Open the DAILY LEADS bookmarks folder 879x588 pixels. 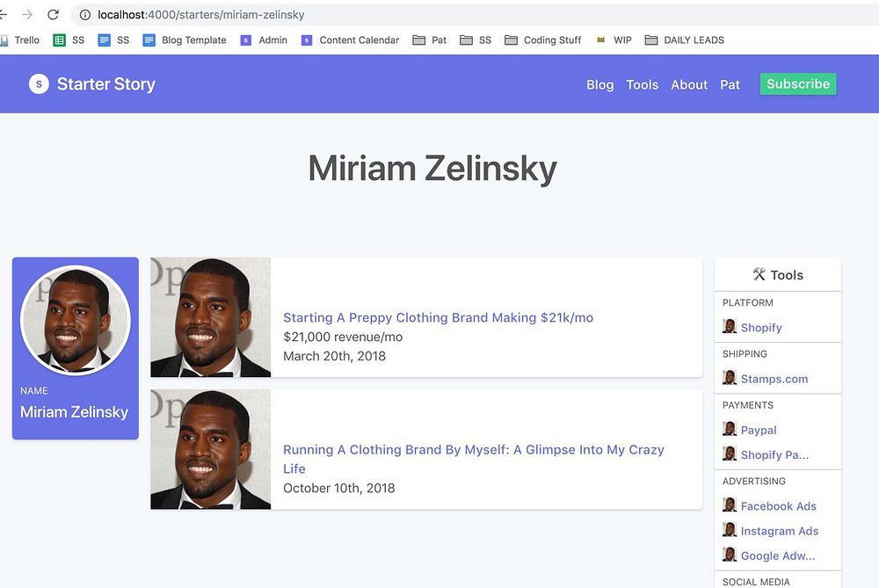685,40
